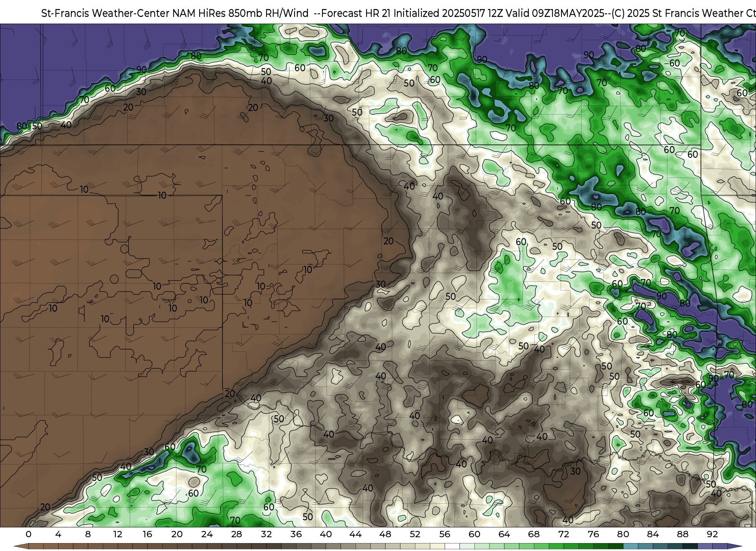The image size is (756, 551).
Task: Click the colorbar label '24'
Action: point(207,534)
